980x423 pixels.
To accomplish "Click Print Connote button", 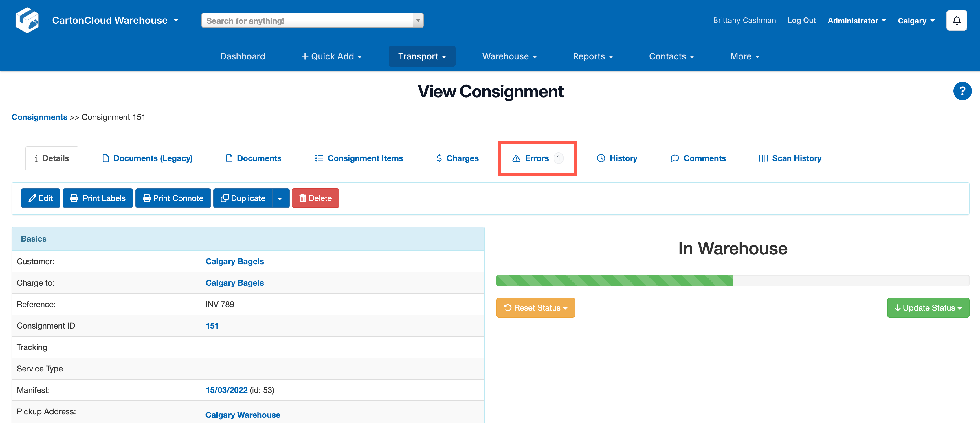I will click(173, 198).
